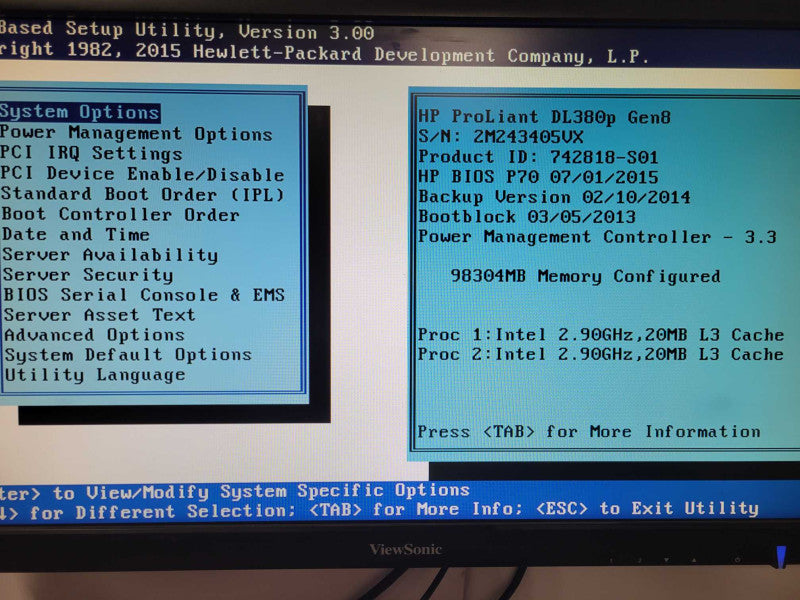Click <TAB> for More Info hint
Screen dimensions: 800x600
pyautogui.click(x=416, y=510)
